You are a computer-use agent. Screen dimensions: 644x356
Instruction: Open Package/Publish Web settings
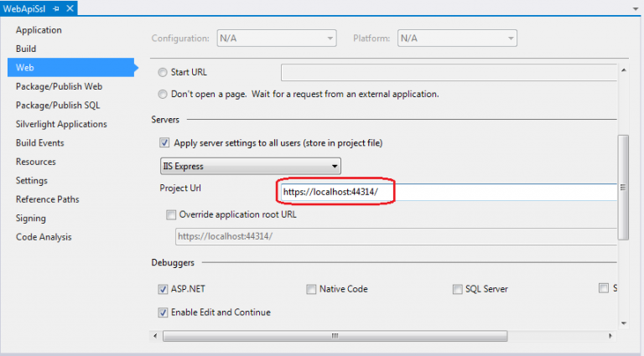(60, 86)
